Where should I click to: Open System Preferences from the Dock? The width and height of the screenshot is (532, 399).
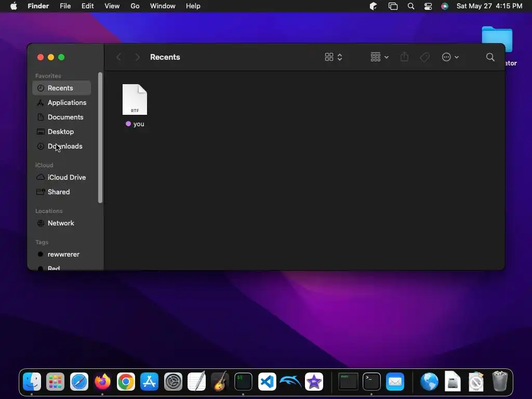click(x=173, y=382)
